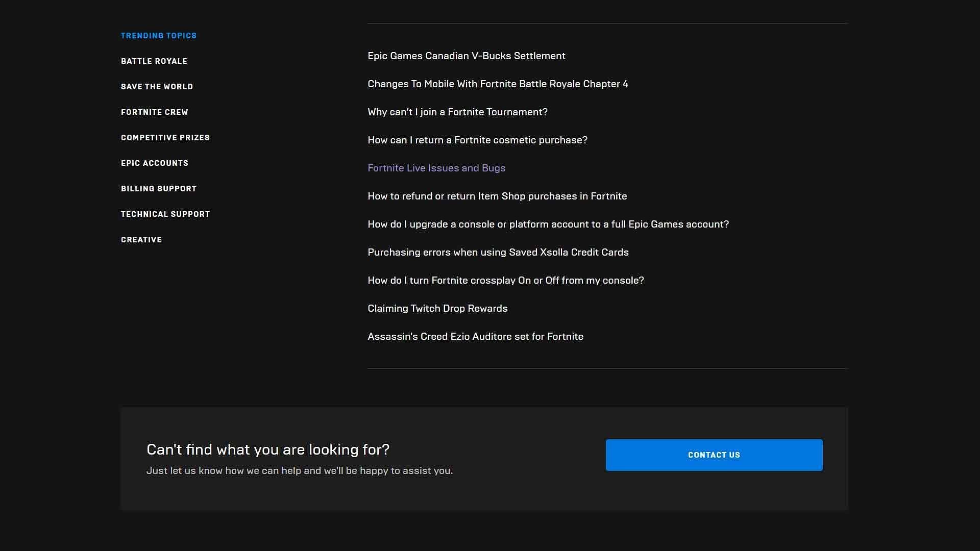Select How can I return a Fortnite cosmetic purchase
980x551 pixels.
(x=478, y=139)
